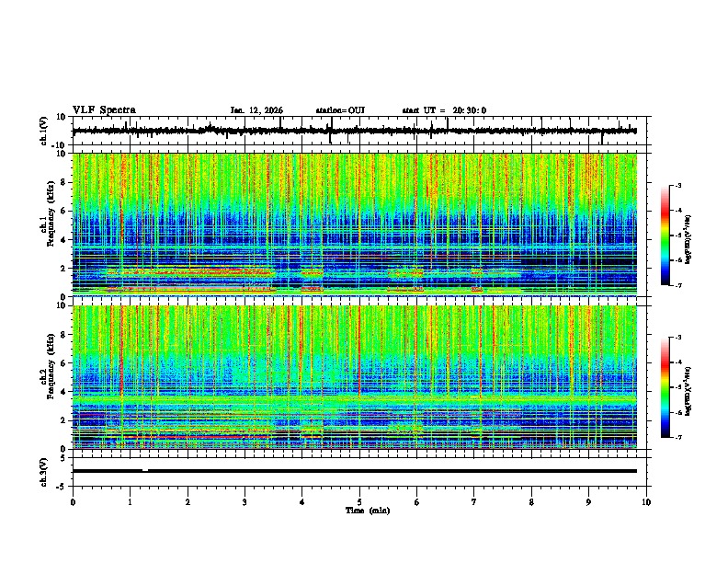The width and height of the screenshot is (728, 563).
Task: Click the time-axis tick label "1"
Action: [x=130, y=502]
